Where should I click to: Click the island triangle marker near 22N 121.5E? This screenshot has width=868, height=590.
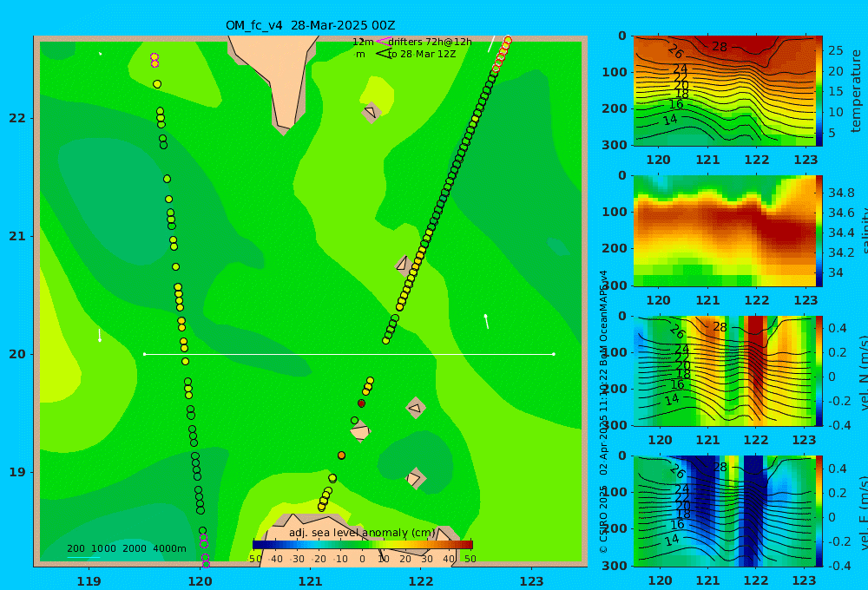tap(371, 113)
